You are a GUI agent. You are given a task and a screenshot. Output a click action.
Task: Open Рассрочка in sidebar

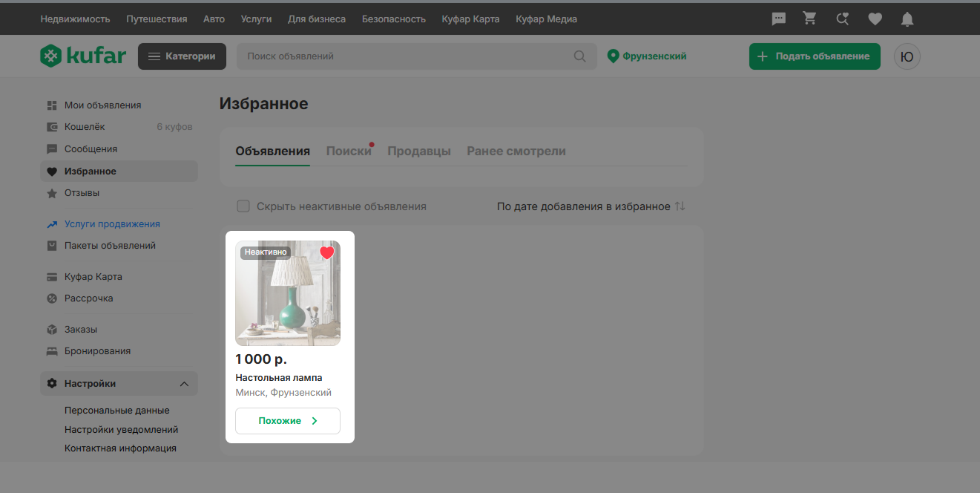pyautogui.click(x=89, y=298)
